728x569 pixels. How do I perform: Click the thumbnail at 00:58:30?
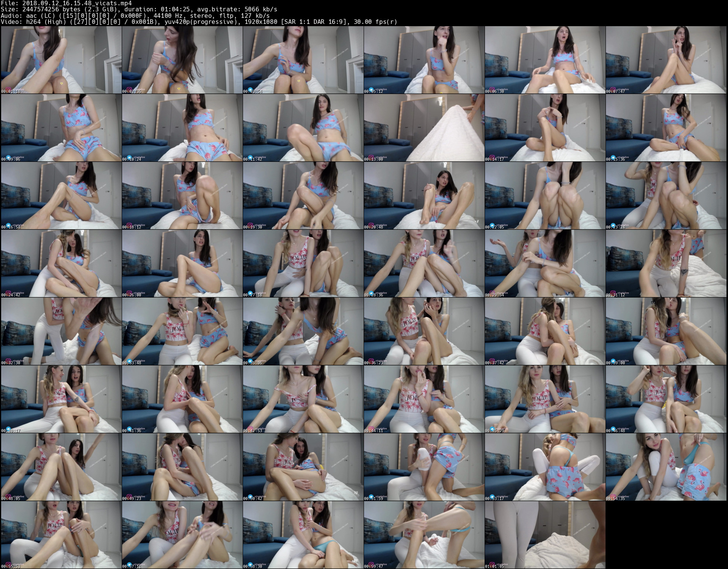(x=303, y=535)
